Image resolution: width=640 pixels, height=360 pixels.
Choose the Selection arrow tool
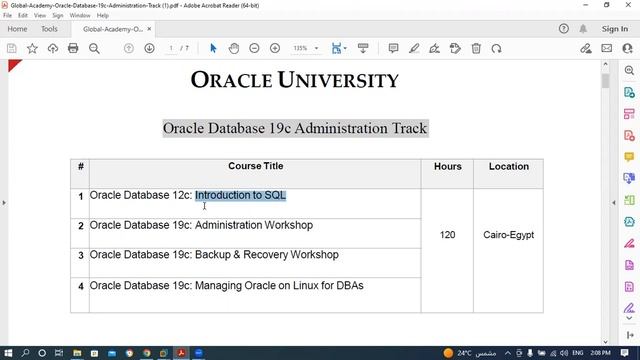[x=213, y=48]
